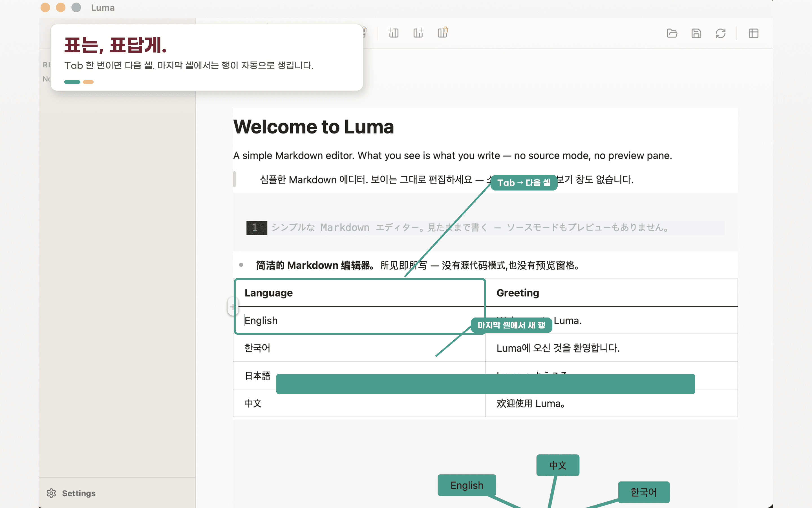
Task: Click the plus handle beside the table
Action: [232, 306]
